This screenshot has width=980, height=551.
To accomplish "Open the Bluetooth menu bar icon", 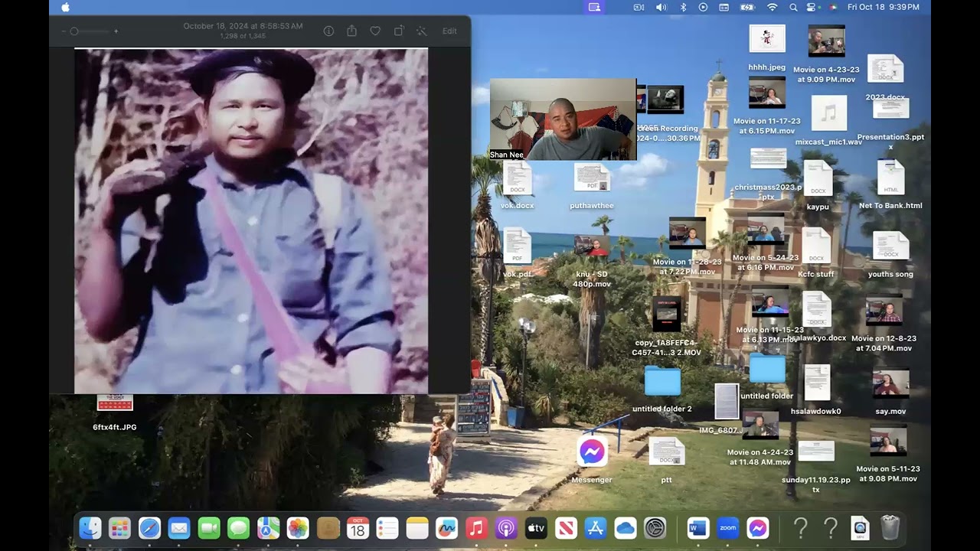I will click(x=683, y=7).
